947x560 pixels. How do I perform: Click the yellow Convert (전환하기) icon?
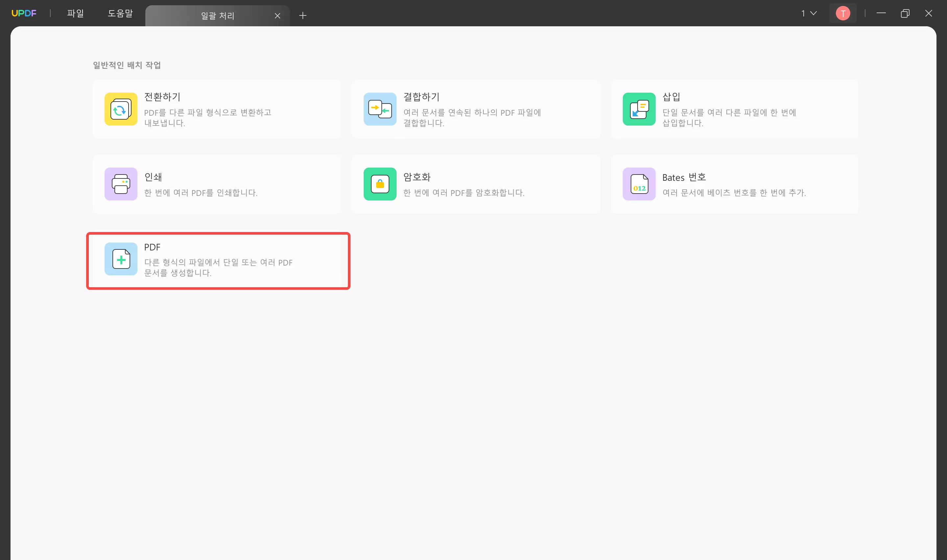pos(121,109)
